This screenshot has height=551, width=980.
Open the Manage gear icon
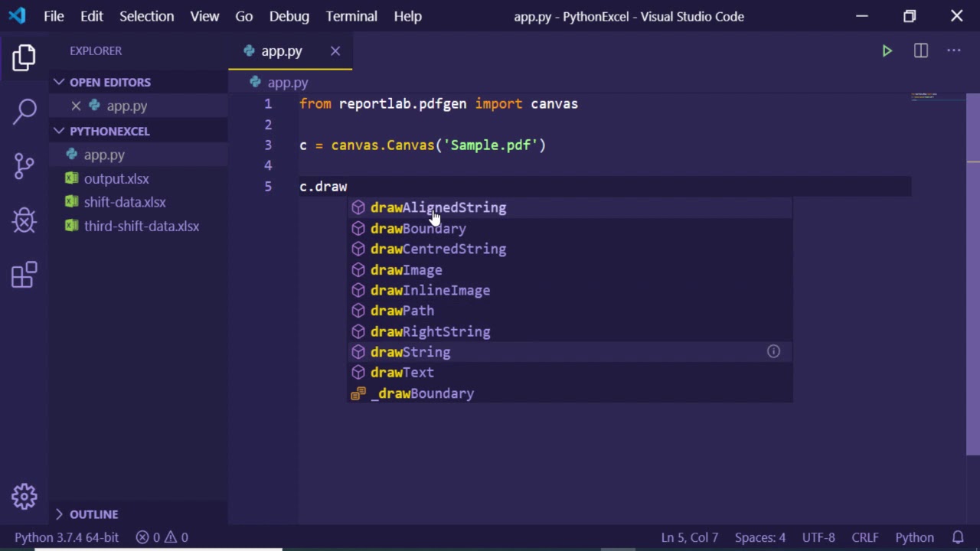tap(24, 497)
